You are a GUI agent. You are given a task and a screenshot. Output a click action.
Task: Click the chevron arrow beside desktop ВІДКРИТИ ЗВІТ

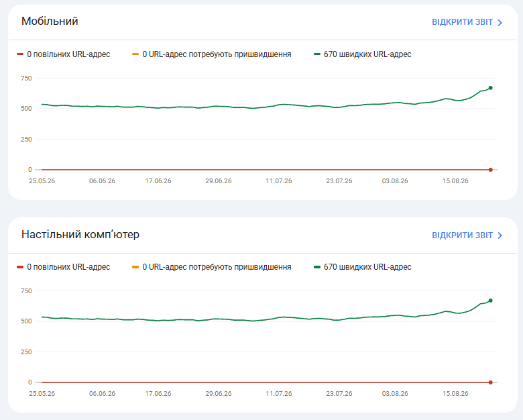(500, 235)
